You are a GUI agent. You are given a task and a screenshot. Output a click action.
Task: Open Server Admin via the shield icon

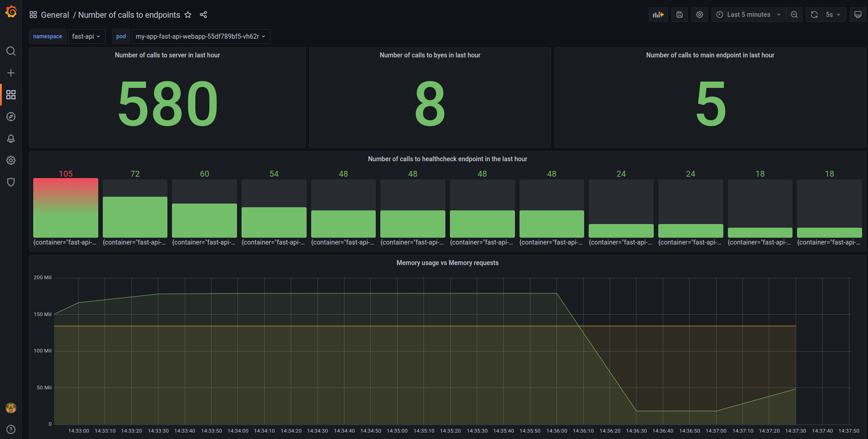click(11, 182)
